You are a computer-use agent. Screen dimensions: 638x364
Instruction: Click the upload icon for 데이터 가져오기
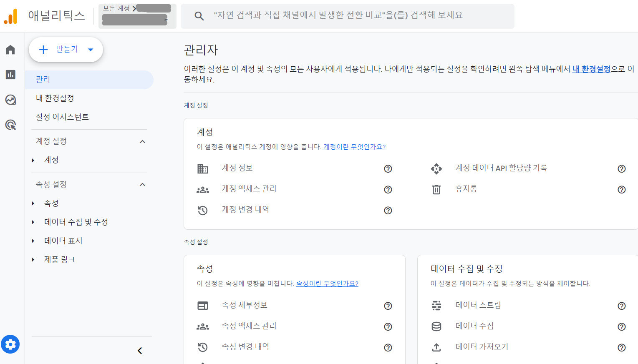436,346
